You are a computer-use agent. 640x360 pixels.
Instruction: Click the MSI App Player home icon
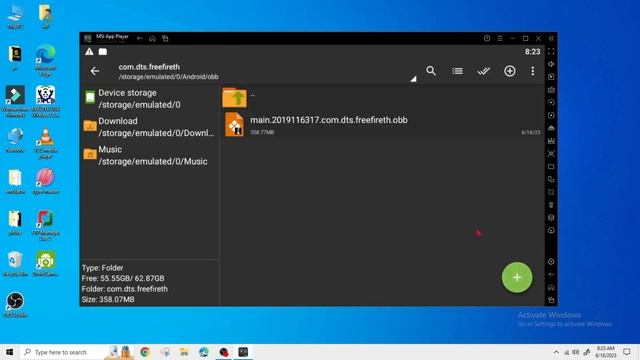pos(152,38)
